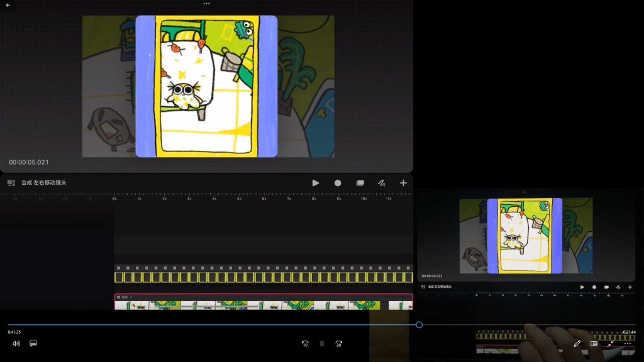Viewport: 644px width, 362px height.
Task: Pause the video playback
Action: (322, 344)
